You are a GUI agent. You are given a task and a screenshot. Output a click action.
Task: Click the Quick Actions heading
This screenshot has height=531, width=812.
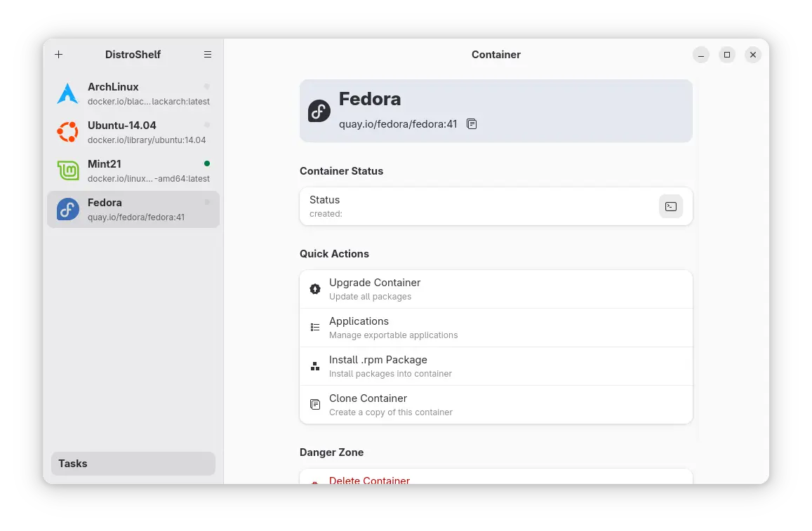(x=334, y=254)
